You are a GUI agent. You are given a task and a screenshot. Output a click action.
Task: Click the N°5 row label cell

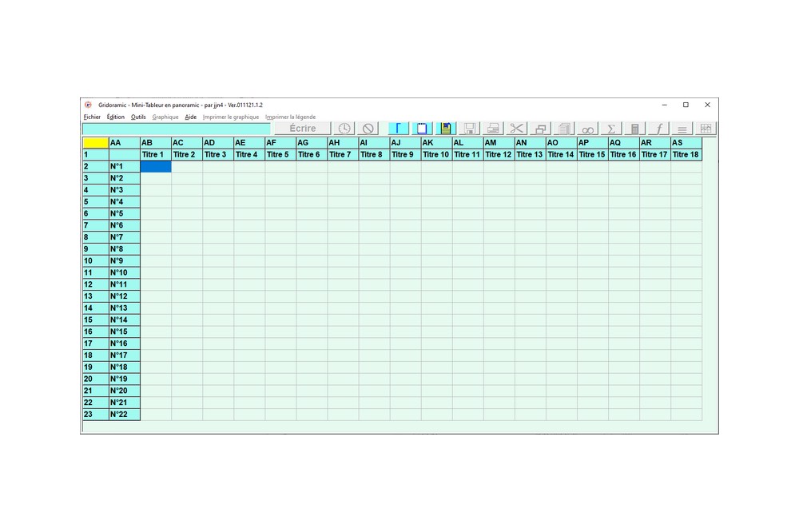pos(125,213)
